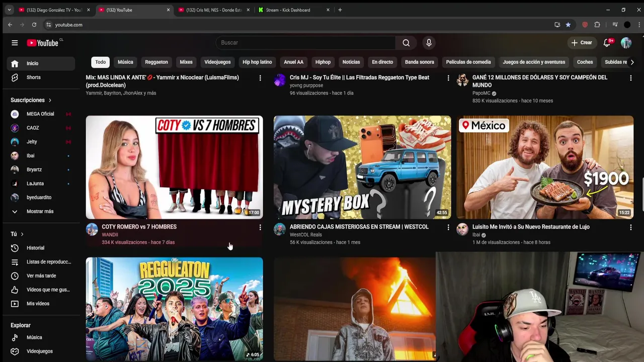Open WestCOL Reals channel avatar
Viewport: 644px width, 362px height.
pyautogui.click(x=280, y=230)
